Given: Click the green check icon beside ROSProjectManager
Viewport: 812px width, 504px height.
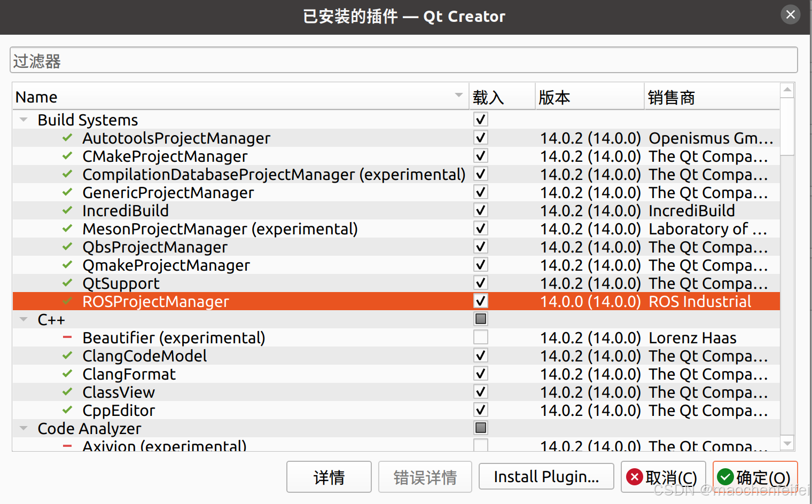Looking at the screenshot, I should tap(67, 301).
